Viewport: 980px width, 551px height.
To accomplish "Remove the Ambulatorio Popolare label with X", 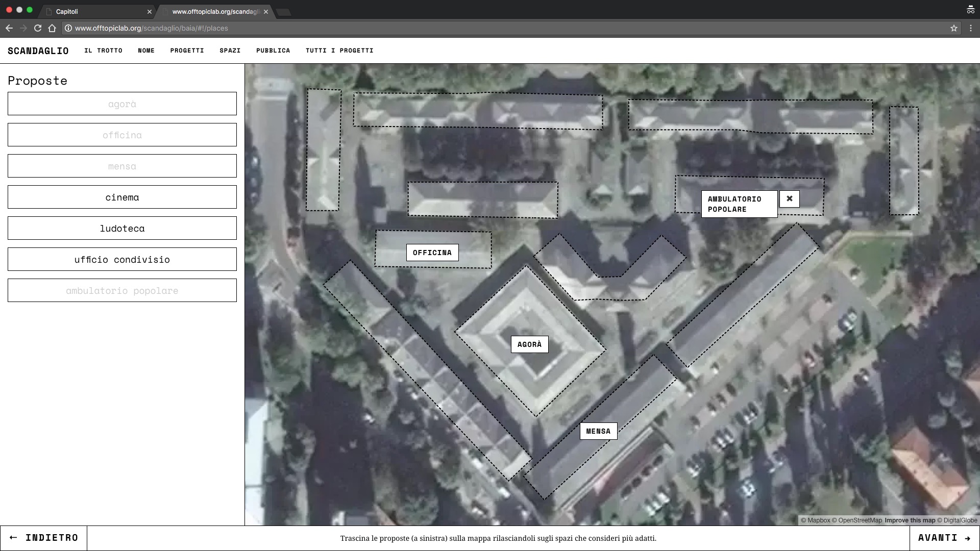I will coord(789,198).
